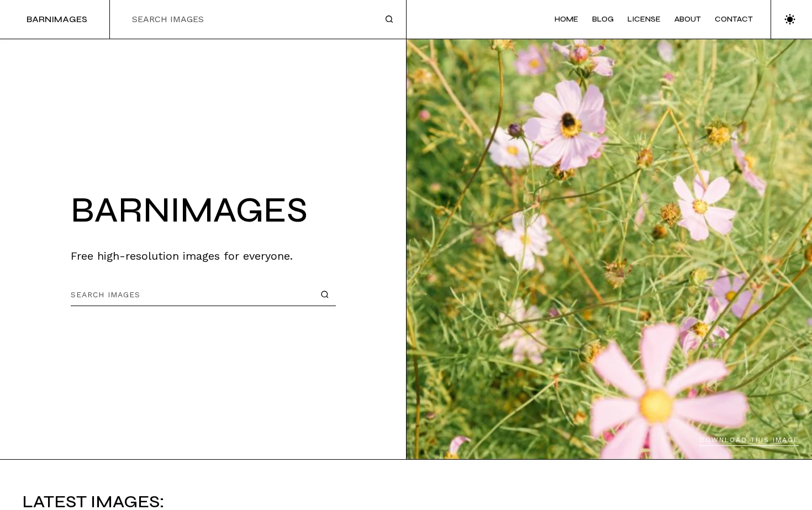Visit the Contact page link
Screen dimensions: 812x510
pyautogui.click(x=734, y=19)
